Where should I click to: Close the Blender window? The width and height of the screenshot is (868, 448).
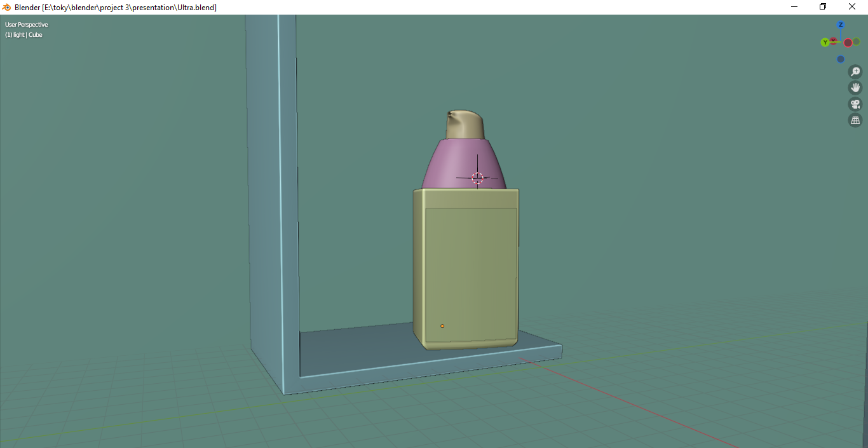point(852,7)
